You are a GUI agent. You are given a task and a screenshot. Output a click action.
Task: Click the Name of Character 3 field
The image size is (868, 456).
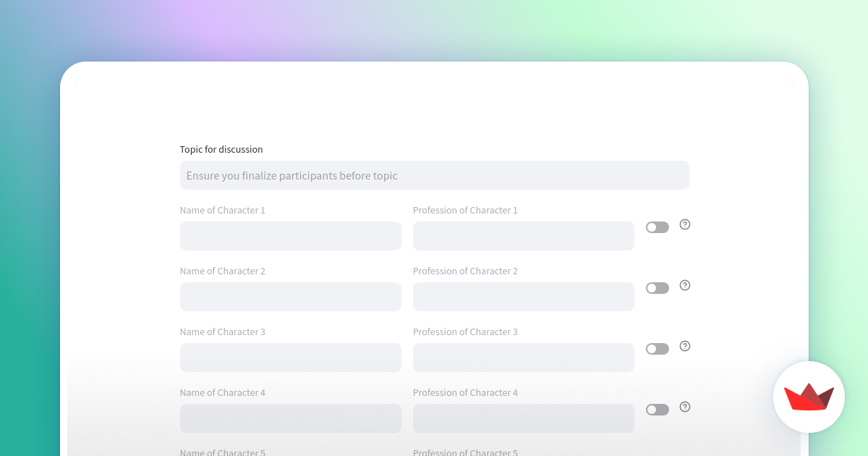(x=291, y=358)
